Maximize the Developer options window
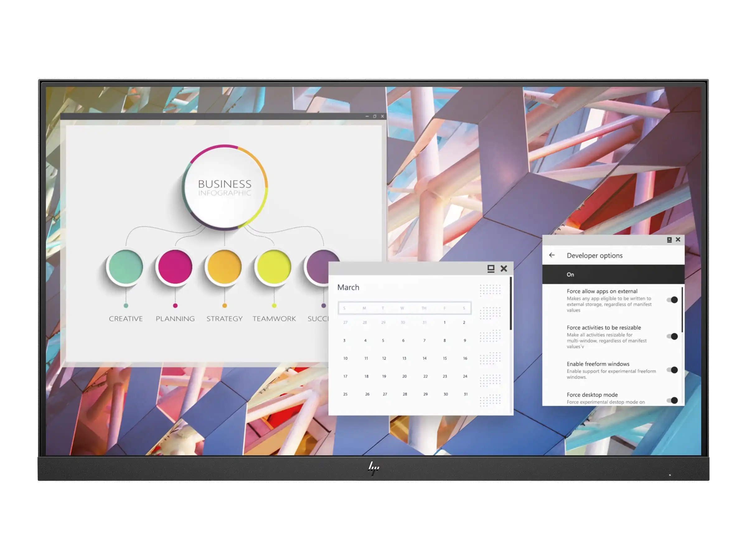The height and width of the screenshot is (560, 747). (669, 240)
